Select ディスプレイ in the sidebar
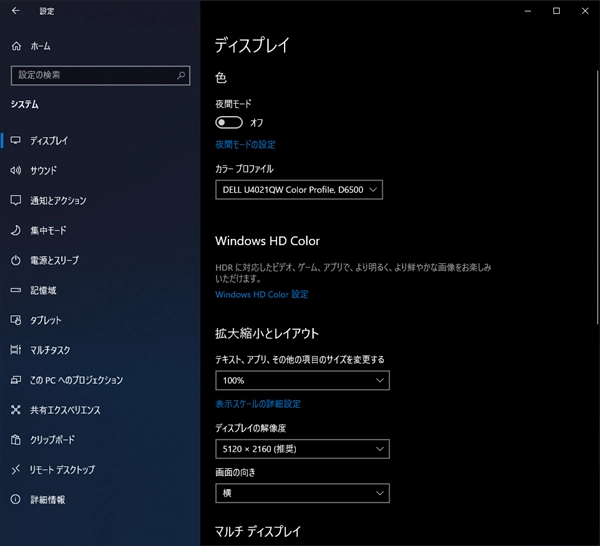The height and width of the screenshot is (546, 600). (49, 140)
